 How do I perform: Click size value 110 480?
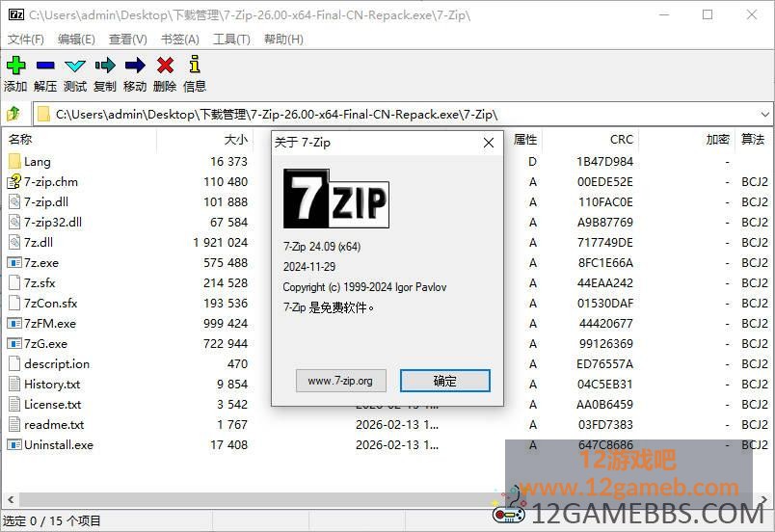[x=226, y=181]
